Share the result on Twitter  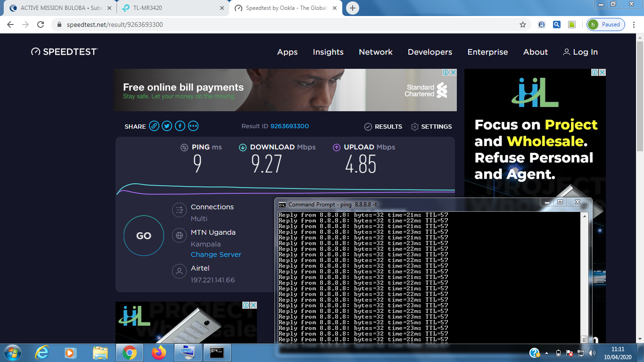tap(167, 126)
